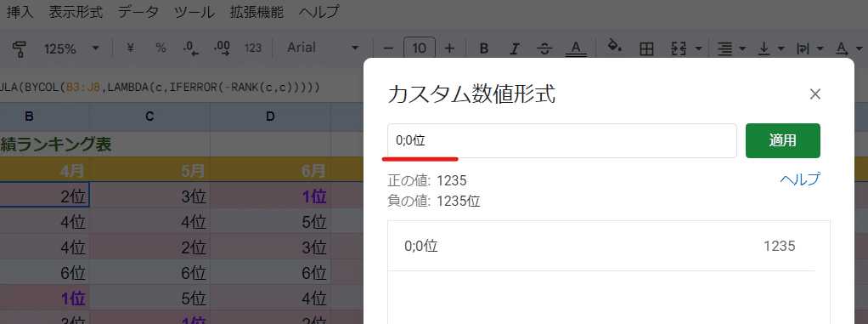Open the 拡張機能 menu
The height and width of the screenshot is (324, 868).
pyautogui.click(x=256, y=12)
